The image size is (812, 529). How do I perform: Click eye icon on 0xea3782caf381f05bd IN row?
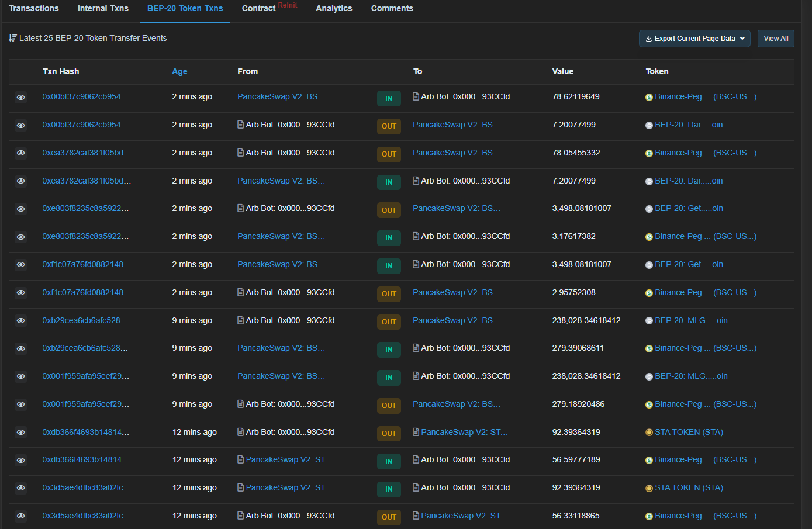(20, 181)
